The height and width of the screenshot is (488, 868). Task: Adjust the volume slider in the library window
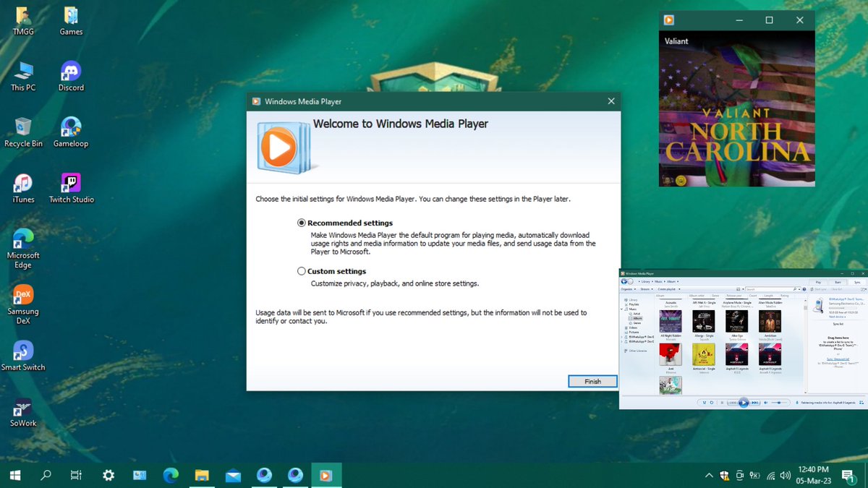pyautogui.click(x=779, y=403)
